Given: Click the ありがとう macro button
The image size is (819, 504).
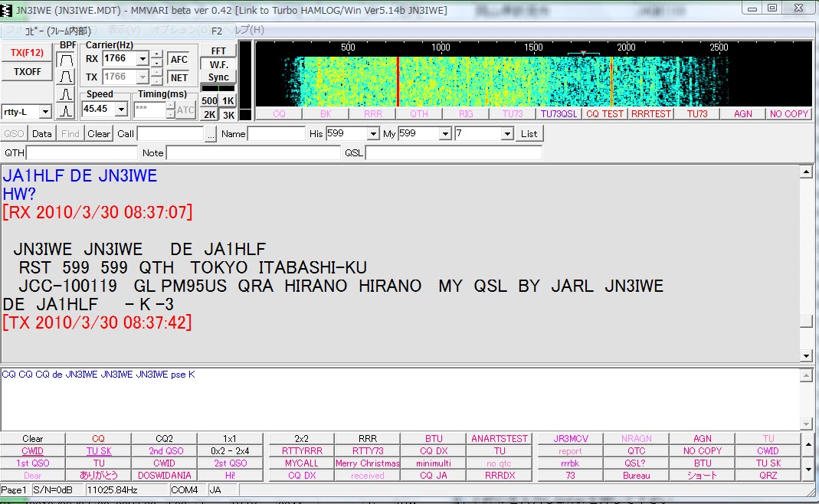Looking at the screenshot, I should pyautogui.click(x=99, y=475).
